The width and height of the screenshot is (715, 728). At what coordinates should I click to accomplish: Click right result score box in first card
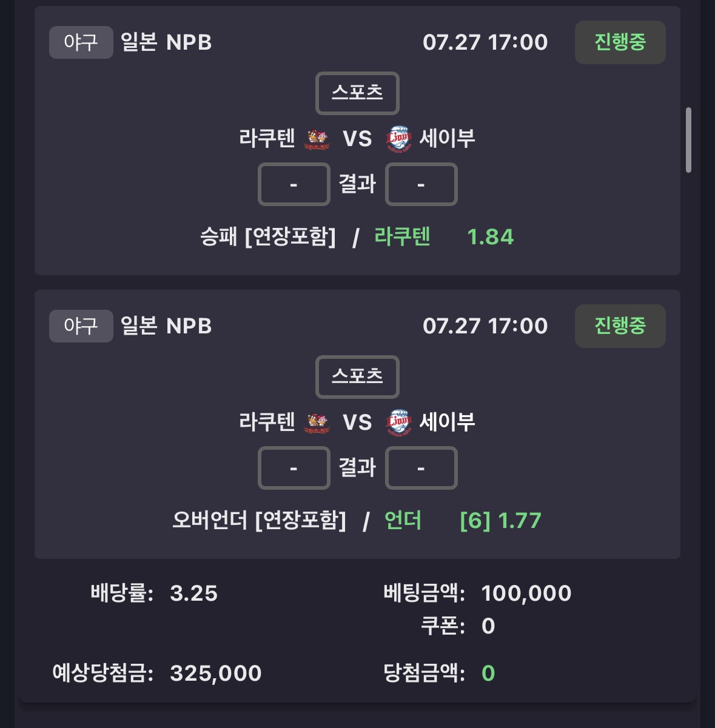point(421,184)
